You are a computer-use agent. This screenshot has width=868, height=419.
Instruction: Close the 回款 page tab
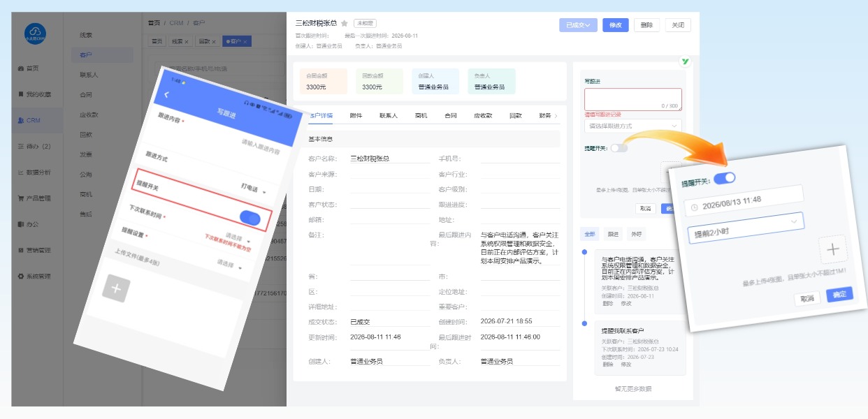[214, 42]
